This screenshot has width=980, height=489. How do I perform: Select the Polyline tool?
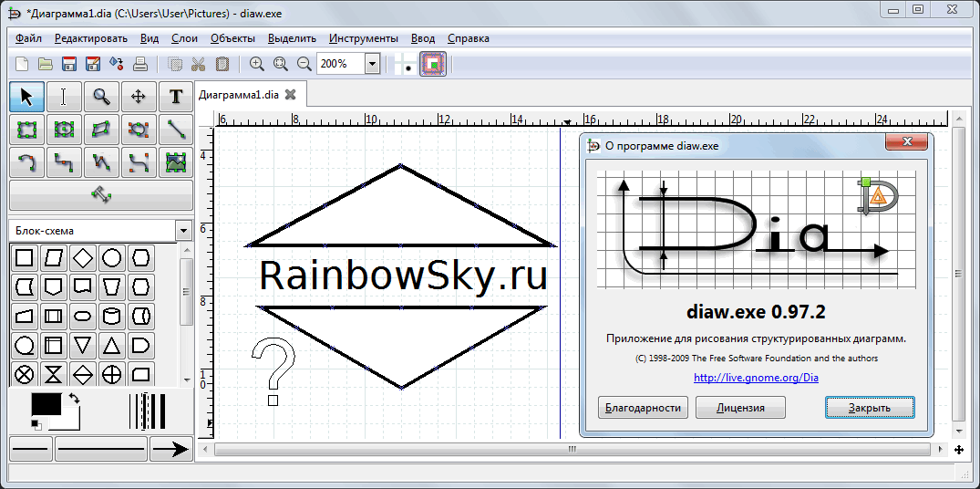click(x=101, y=162)
